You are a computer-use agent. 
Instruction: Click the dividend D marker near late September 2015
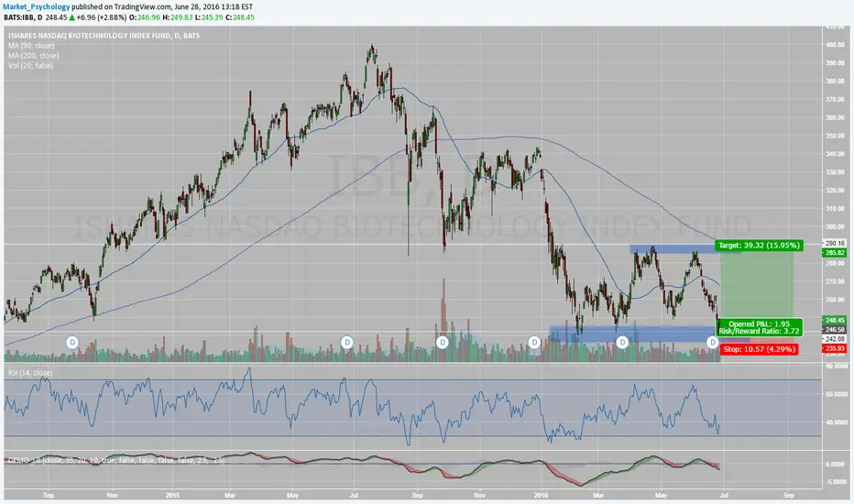(x=443, y=342)
